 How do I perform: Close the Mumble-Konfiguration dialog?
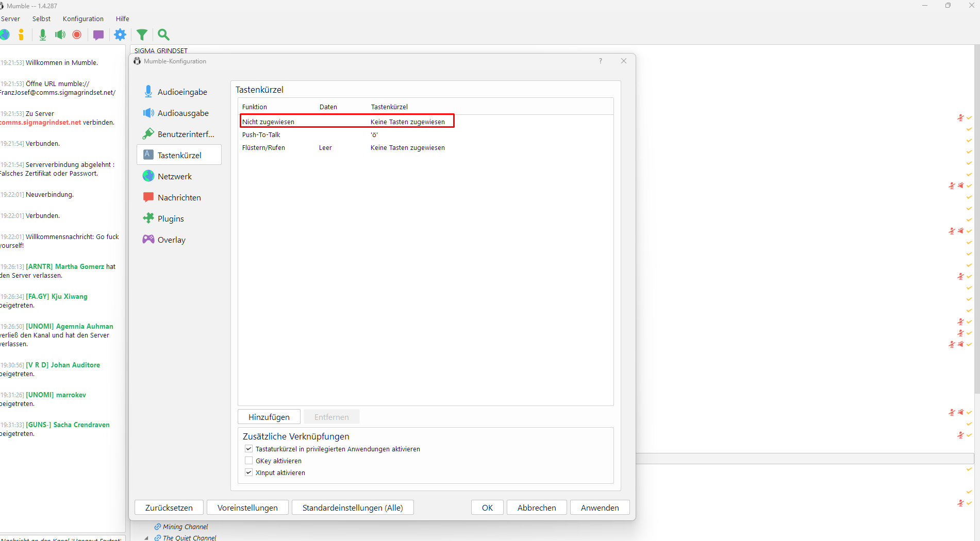coord(624,61)
